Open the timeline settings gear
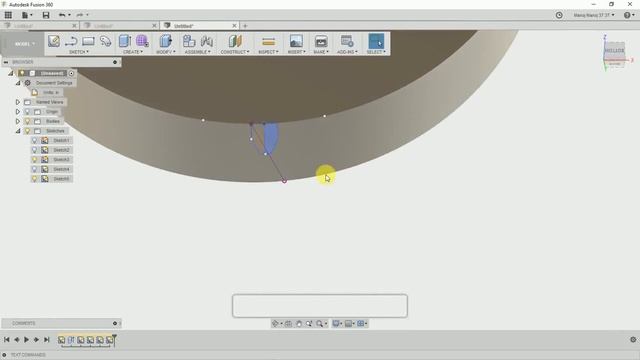640x360 pixels. [633, 340]
